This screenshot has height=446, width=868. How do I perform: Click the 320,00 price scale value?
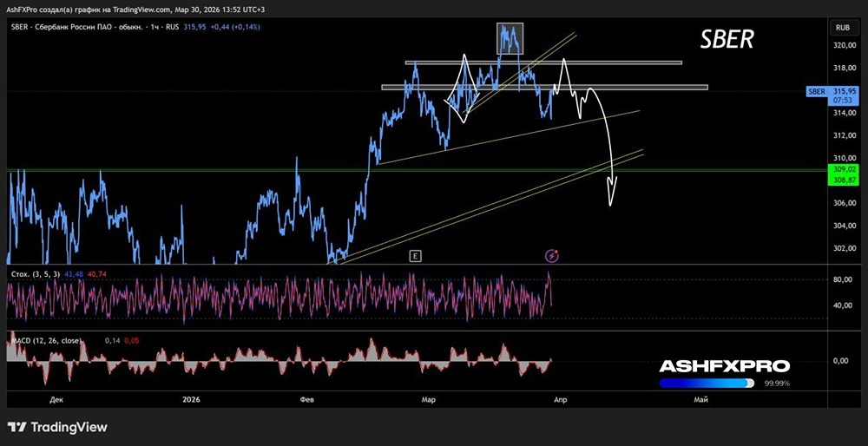coord(844,45)
